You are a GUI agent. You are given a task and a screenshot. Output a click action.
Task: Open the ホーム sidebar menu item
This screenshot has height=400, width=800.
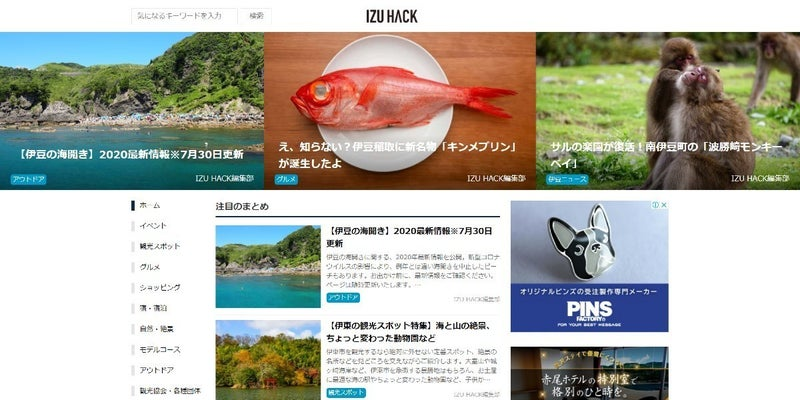(x=149, y=205)
